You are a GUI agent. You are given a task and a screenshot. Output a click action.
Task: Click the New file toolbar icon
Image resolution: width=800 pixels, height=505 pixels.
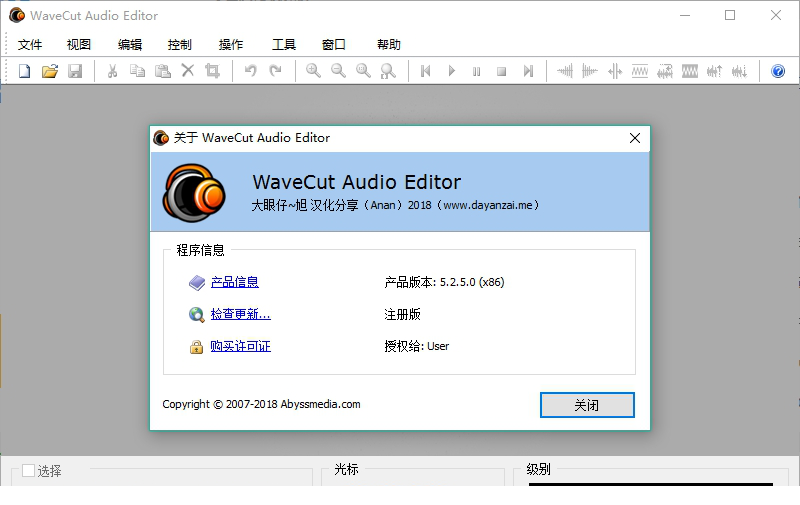pyautogui.click(x=24, y=71)
